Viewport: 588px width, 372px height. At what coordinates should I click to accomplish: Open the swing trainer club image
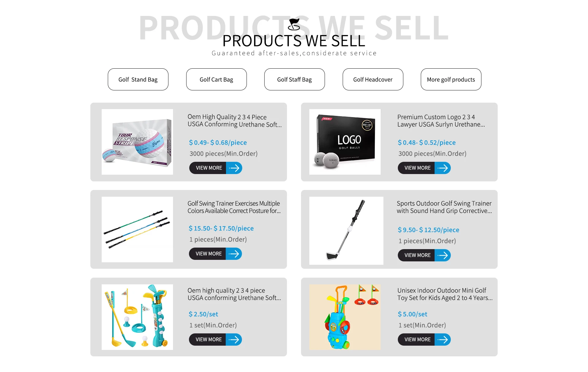tap(346, 231)
